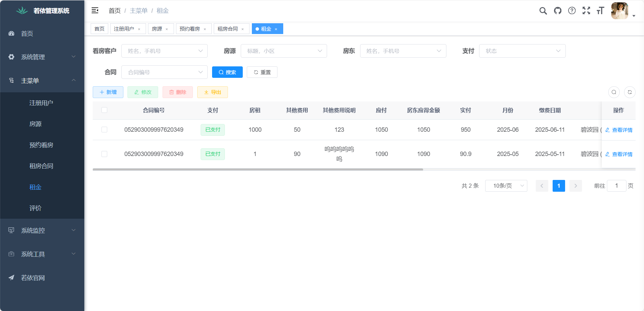
Task: Open the 房东 filter dropdown
Action: tap(403, 51)
